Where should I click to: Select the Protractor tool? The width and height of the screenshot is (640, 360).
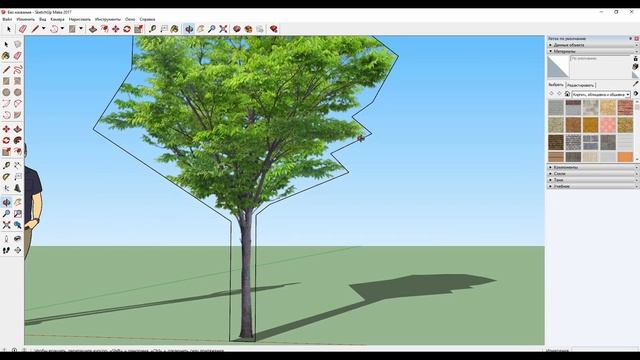pos(6,177)
